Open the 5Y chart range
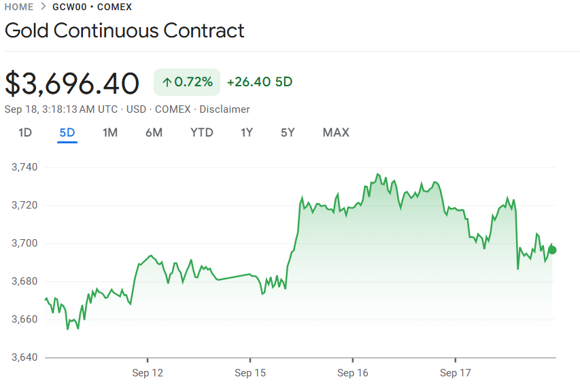Image resolution: width=580 pixels, height=392 pixels. click(288, 132)
